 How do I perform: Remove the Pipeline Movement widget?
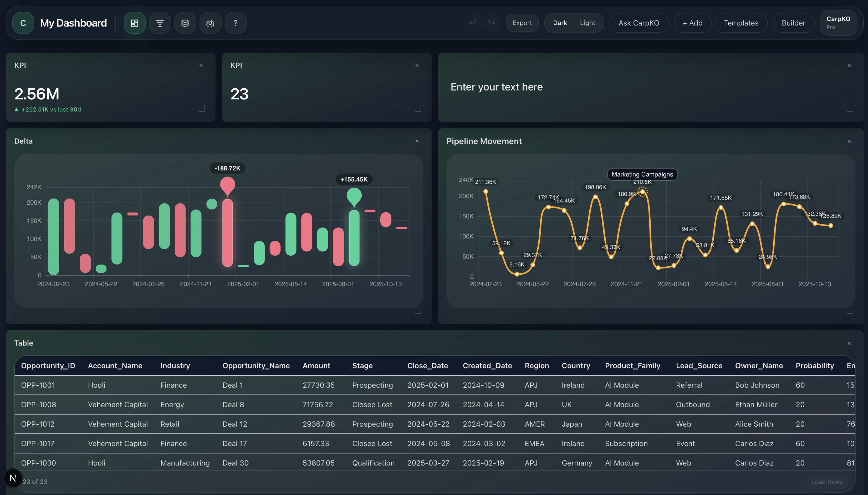pyautogui.click(x=849, y=142)
